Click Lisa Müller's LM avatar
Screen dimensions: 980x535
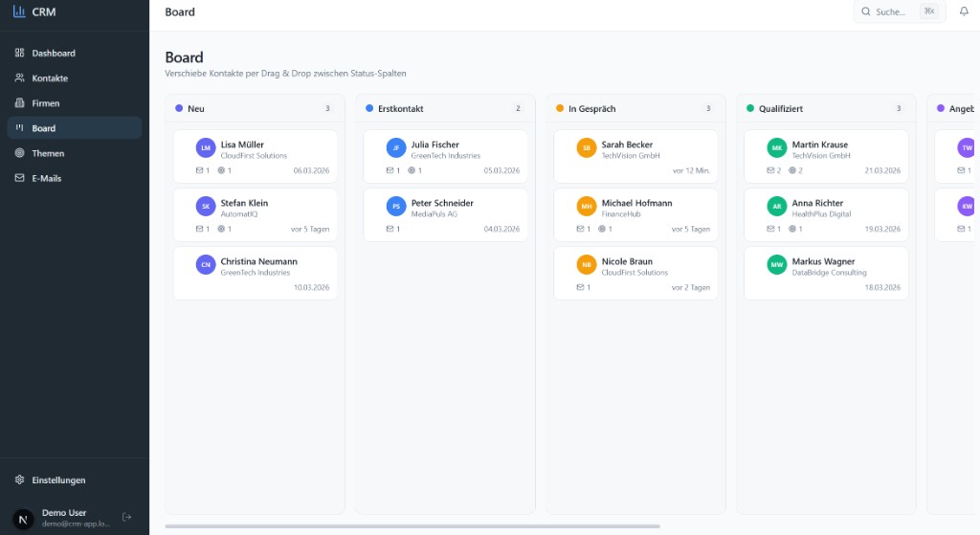click(x=206, y=148)
